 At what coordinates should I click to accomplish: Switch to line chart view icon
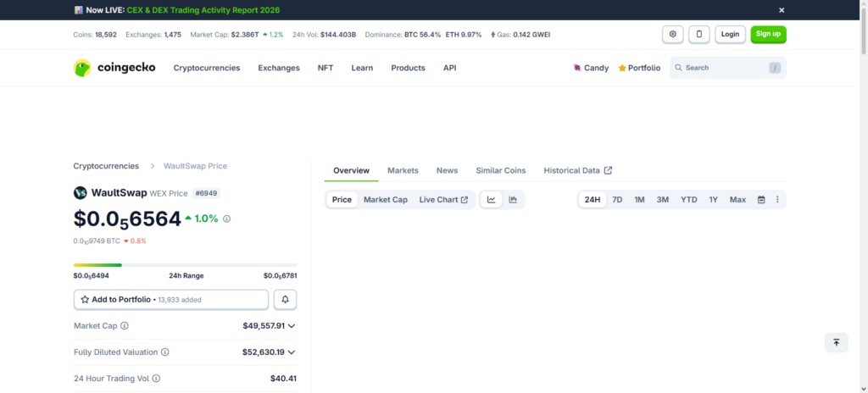492,200
